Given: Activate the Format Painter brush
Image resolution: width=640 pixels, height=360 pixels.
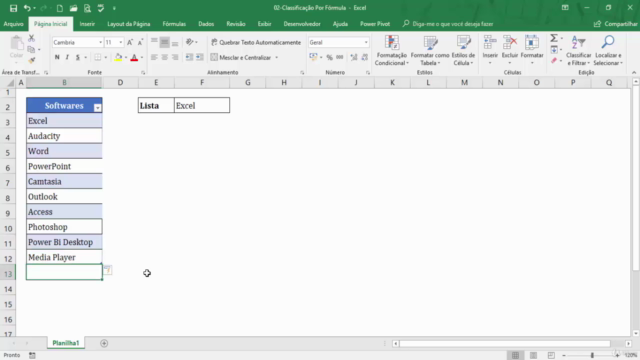Looking at the screenshot, I should [x=31, y=60].
